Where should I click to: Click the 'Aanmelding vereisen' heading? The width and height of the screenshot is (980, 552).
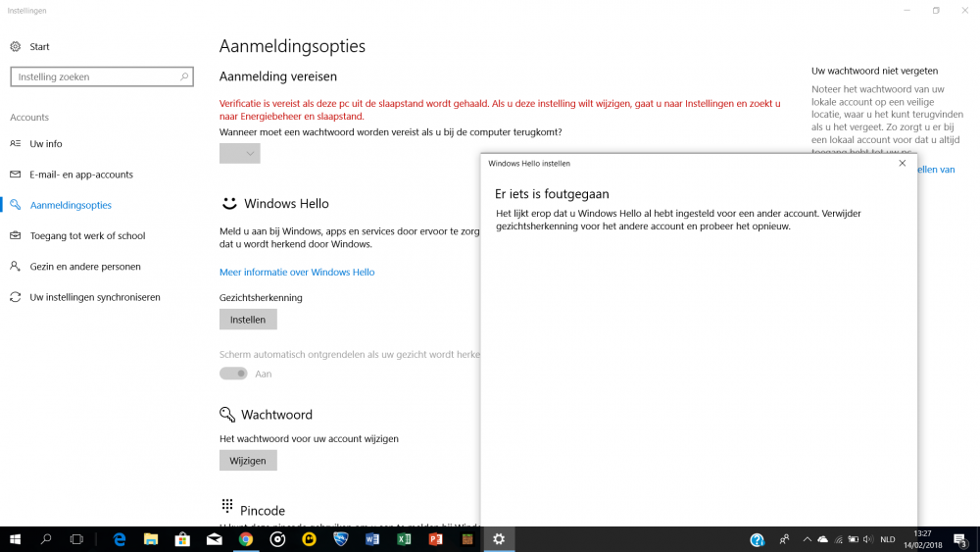pyautogui.click(x=278, y=76)
